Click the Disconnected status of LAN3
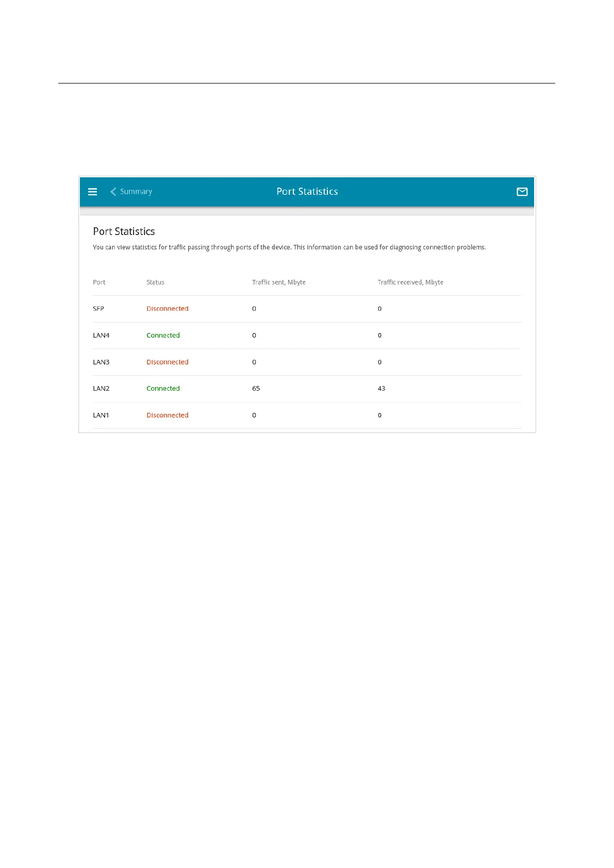The image size is (614, 868). 168,362
